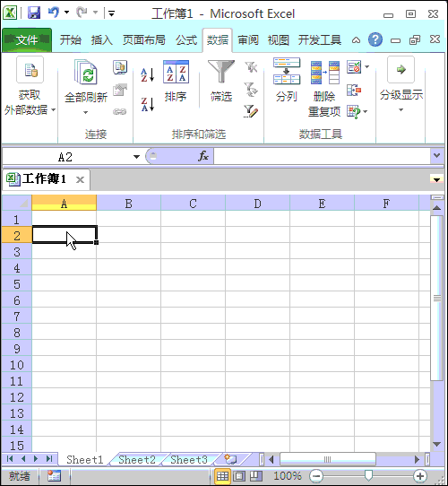Image resolution: width=448 pixels, height=486 pixels.
Task: Click the Properties icon in 连接 group
Action: (x=120, y=91)
